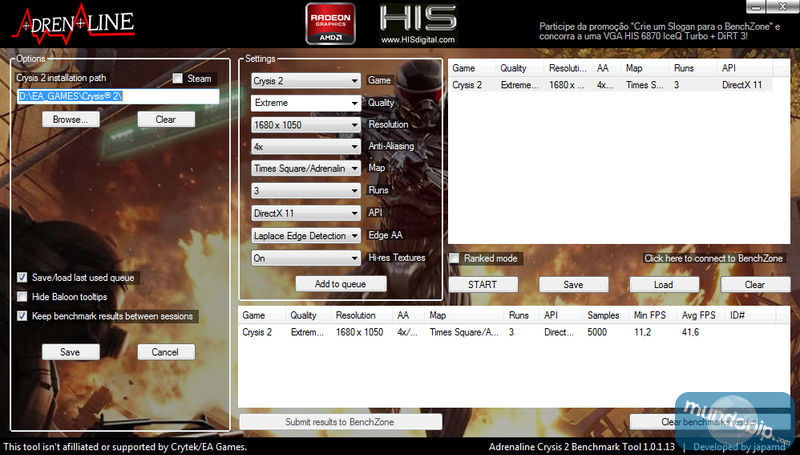Sort queue by Game column header
This screenshot has height=455, width=800.
(x=471, y=68)
